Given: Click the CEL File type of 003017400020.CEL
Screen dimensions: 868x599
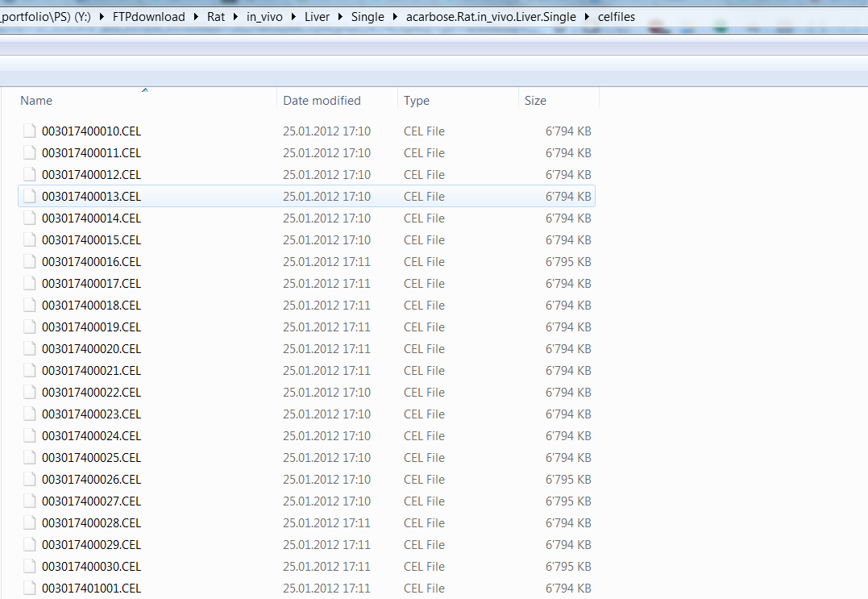Looking at the screenshot, I should tap(424, 349).
